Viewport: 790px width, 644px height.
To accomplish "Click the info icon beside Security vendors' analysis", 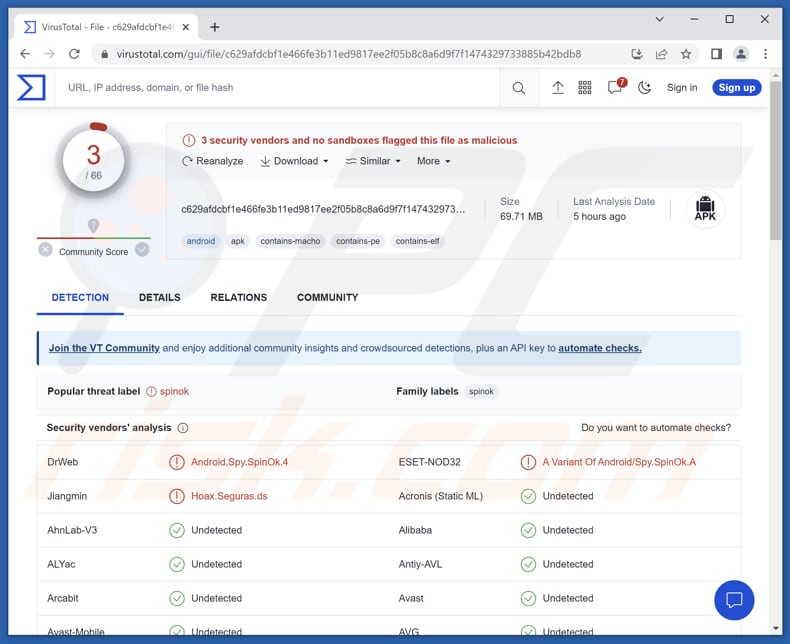I will click(183, 428).
